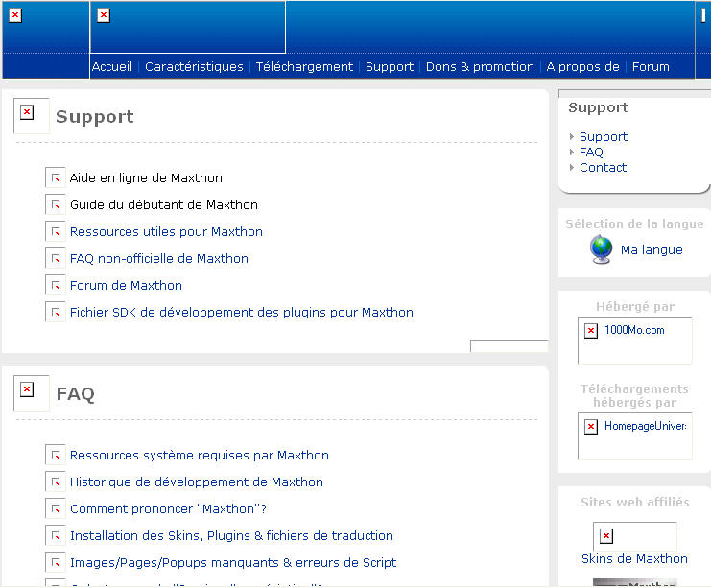Click the bullet icon beside Aide en ligne de Maxthon
The image size is (711, 588).
coord(56,177)
